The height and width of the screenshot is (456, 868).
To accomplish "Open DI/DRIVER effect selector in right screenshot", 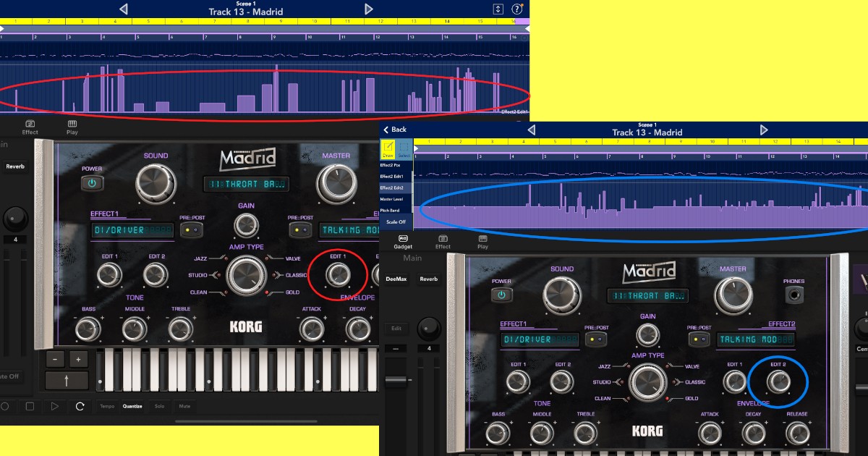I will (538, 339).
